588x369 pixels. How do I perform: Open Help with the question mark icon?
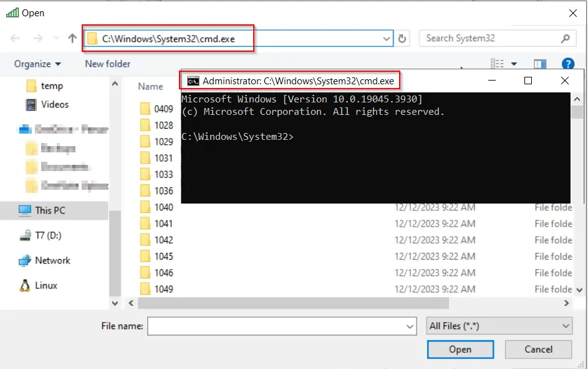(568, 64)
